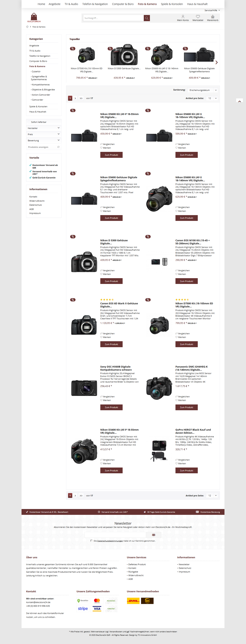Open the Merkzettel heart icon

click(198, 17)
